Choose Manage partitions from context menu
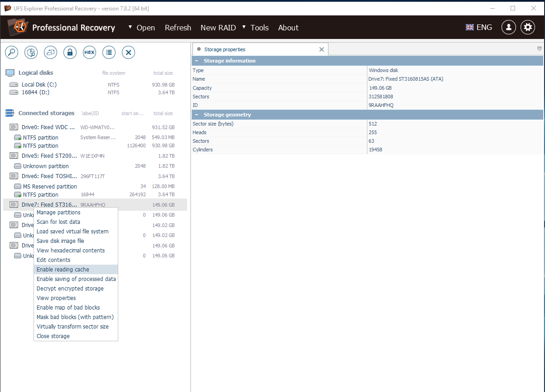The image size is (545, 392). pos(58,212)
